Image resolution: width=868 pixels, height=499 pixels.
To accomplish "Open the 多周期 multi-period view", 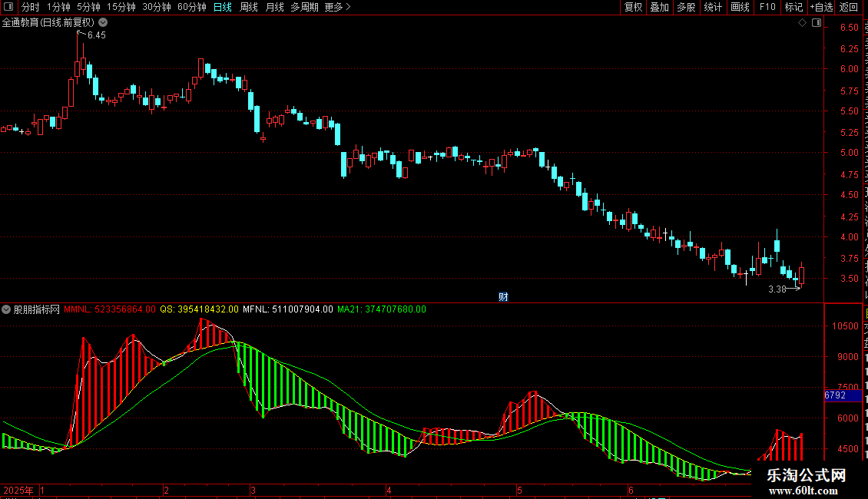I will [304, 7].
